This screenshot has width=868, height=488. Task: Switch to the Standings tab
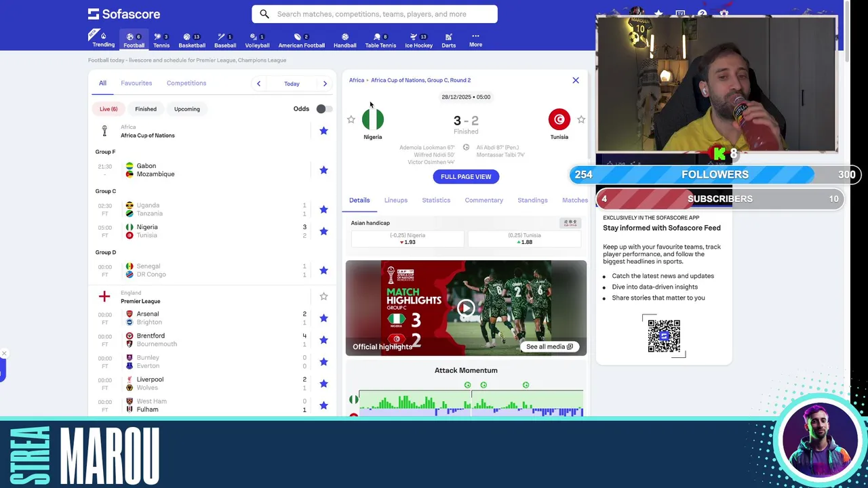coord(532,200)
